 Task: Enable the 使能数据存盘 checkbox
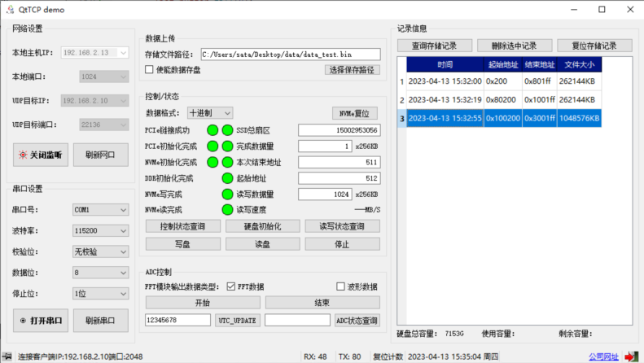tap(149, 70)
